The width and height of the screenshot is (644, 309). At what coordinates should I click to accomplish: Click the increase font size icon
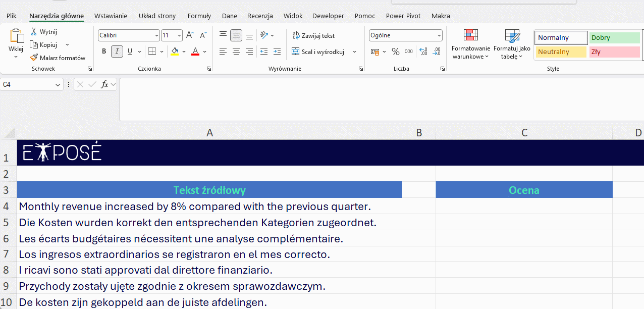(x=190, y=35)
